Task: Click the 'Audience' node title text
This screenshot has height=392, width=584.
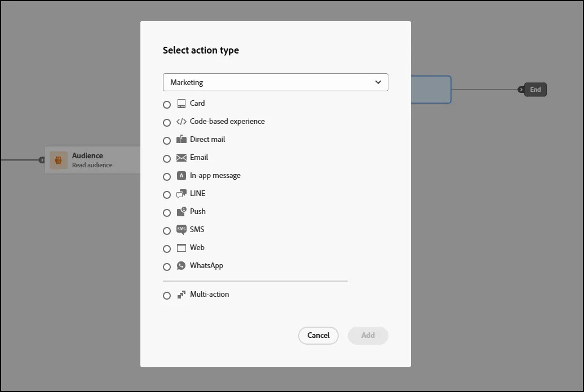Action: [x=87, y=155]
